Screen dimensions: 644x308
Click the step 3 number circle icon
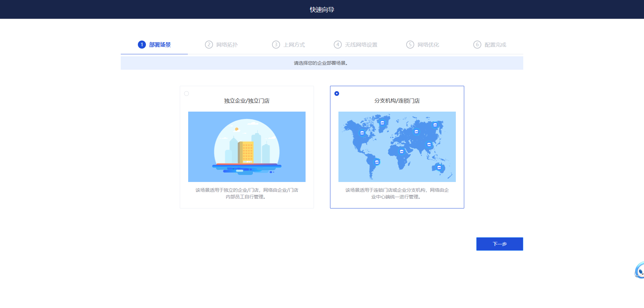[276, 45]
